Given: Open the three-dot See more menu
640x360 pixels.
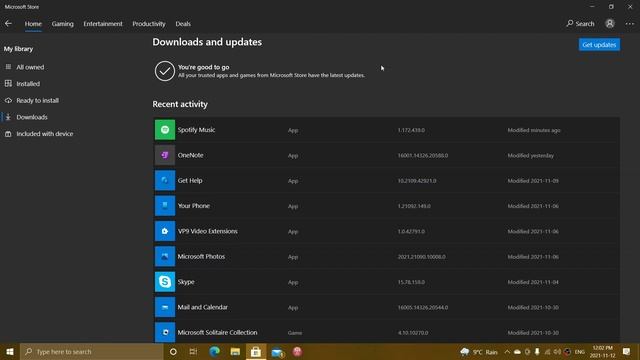Looking at the screenshot, I should tap(629, 24).
